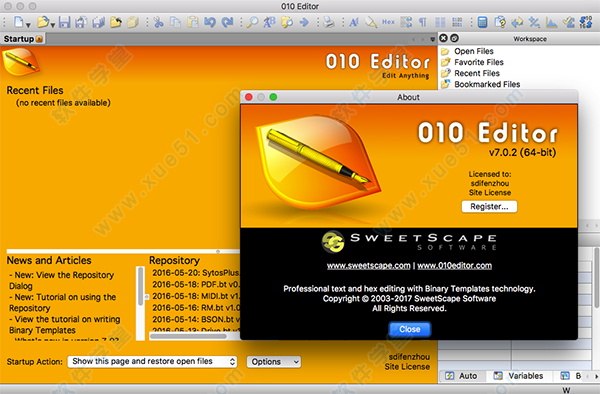Click the Close File folder icon
The width and height of the screenshot is (600, 394).
tap(116, 22)
